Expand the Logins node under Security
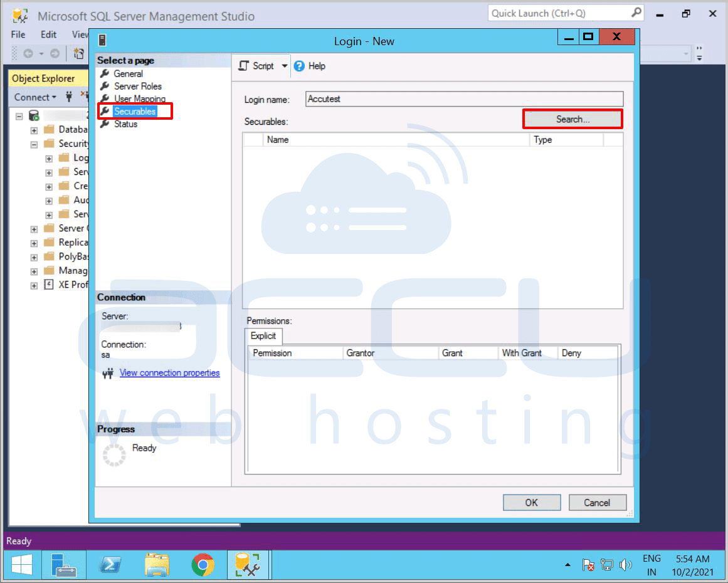Viewport: 728px width, 583px height. [49, 159]
